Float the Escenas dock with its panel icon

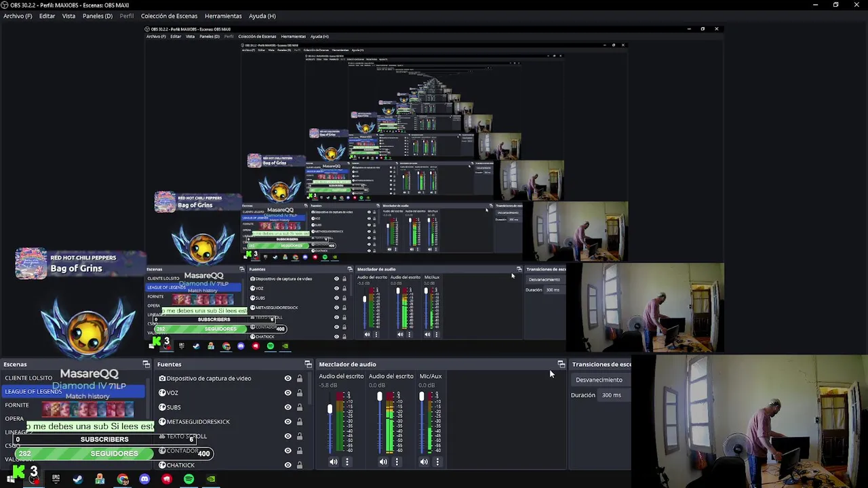click(146, 365)
